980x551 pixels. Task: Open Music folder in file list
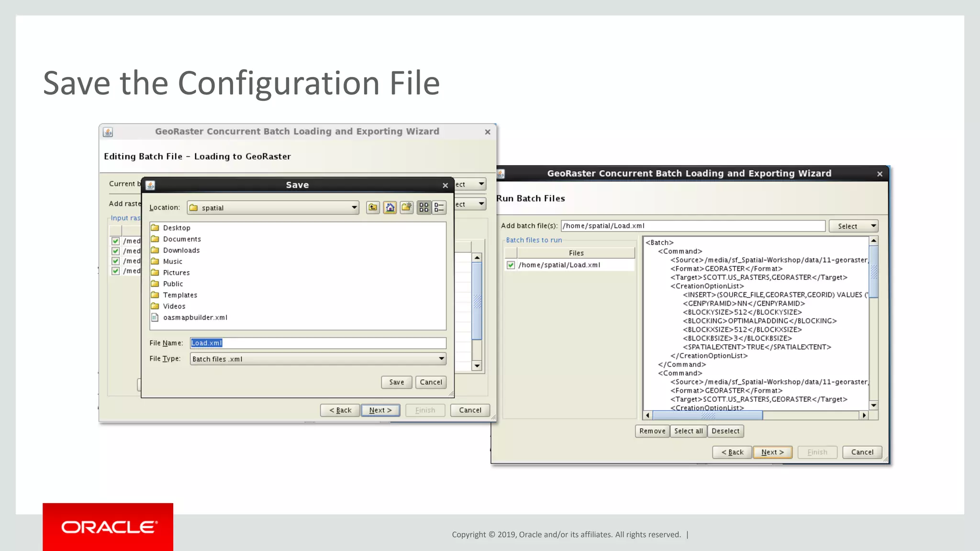click(x=167, y=261)
